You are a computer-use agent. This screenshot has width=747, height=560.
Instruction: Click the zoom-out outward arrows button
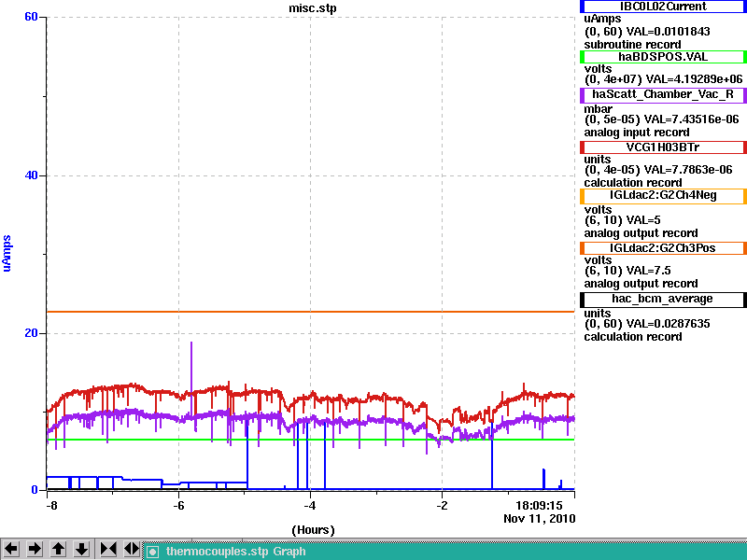(132, 549)
